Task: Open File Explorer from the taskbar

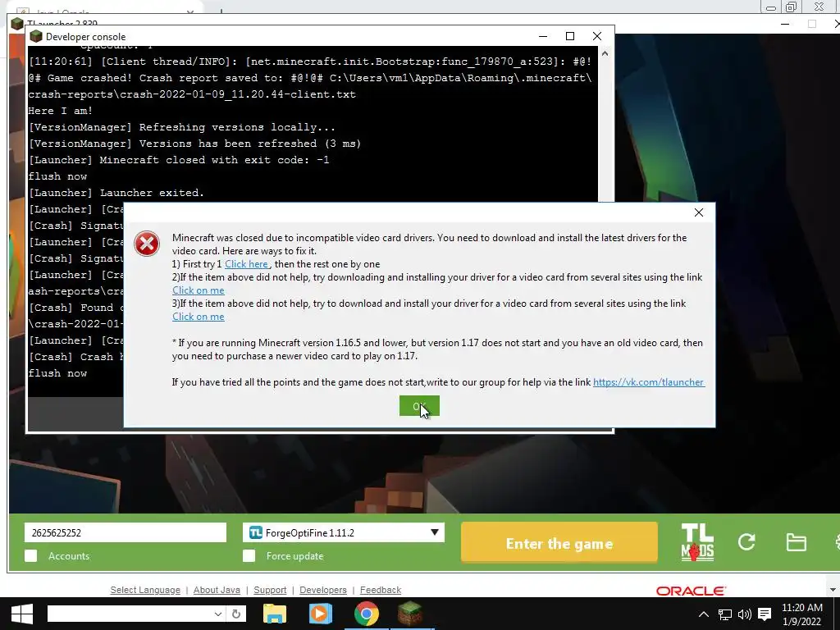Action: pos(275,614)
